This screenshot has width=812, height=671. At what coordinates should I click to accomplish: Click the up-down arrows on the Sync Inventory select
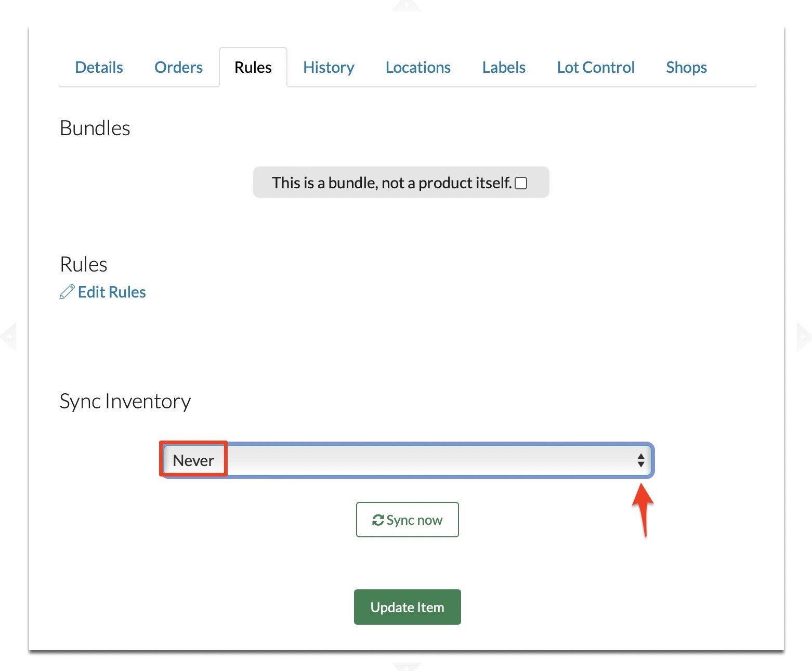tap(640, 460)
